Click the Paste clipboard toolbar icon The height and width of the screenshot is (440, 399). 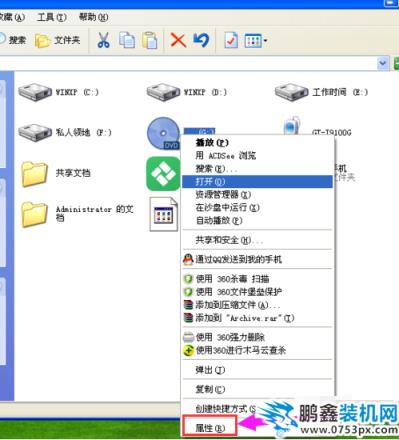pos(150,40)
